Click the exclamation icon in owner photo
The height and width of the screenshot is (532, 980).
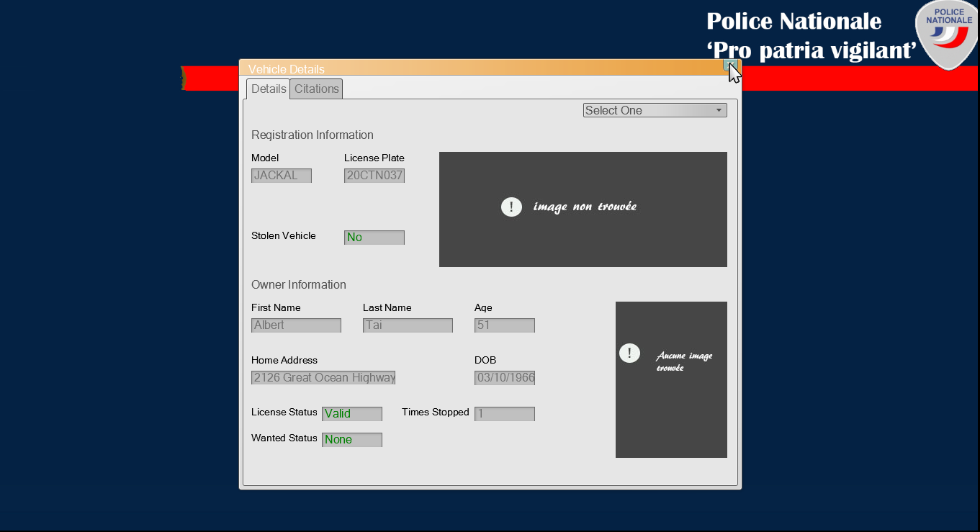coord(629,353)
